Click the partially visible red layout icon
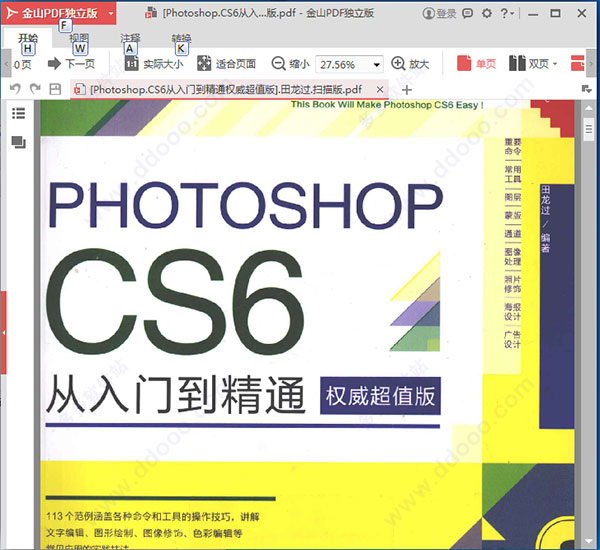The image size is (600, 550). (578, 64)
